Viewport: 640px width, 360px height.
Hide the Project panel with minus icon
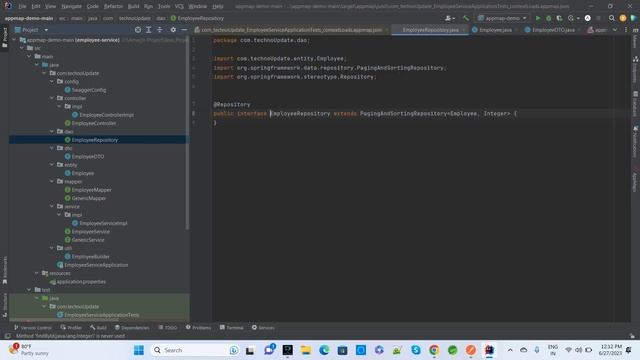click(184, 30)
